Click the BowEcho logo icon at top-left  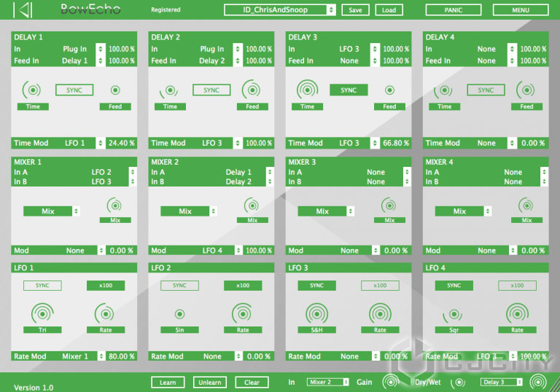click(x=25, y=10)
